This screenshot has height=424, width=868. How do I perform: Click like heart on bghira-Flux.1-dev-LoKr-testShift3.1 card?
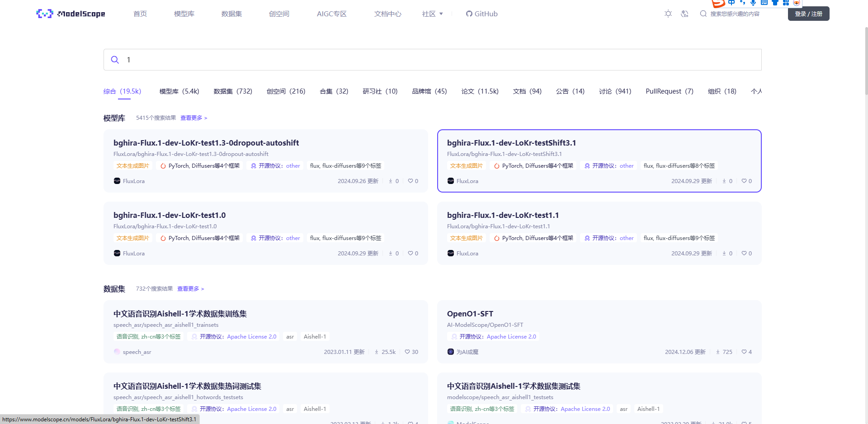(x=744, y=181)
